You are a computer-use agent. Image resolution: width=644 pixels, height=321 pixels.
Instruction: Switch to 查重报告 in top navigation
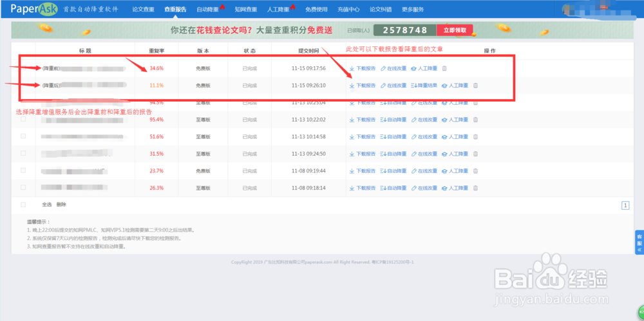(x=175, y=9)
